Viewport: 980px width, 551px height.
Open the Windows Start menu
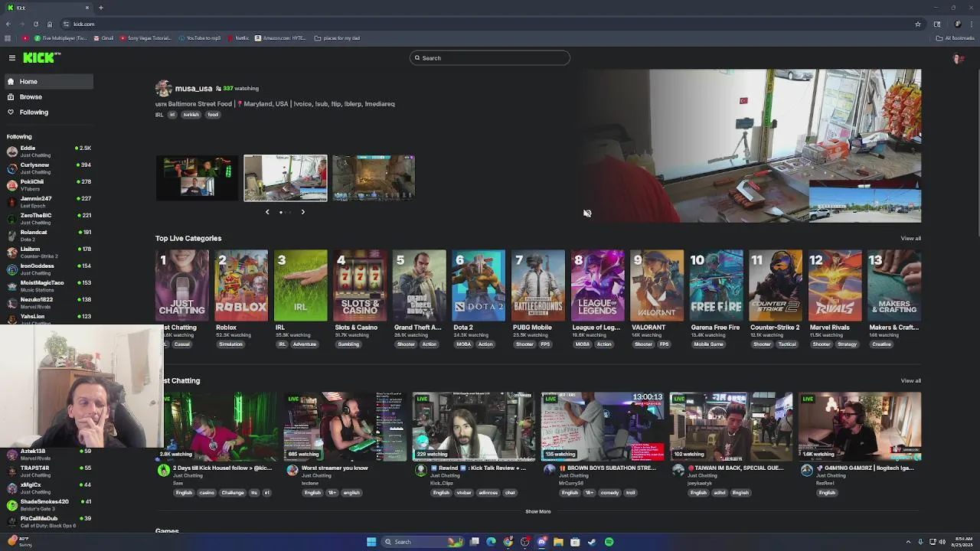[371, 542]
